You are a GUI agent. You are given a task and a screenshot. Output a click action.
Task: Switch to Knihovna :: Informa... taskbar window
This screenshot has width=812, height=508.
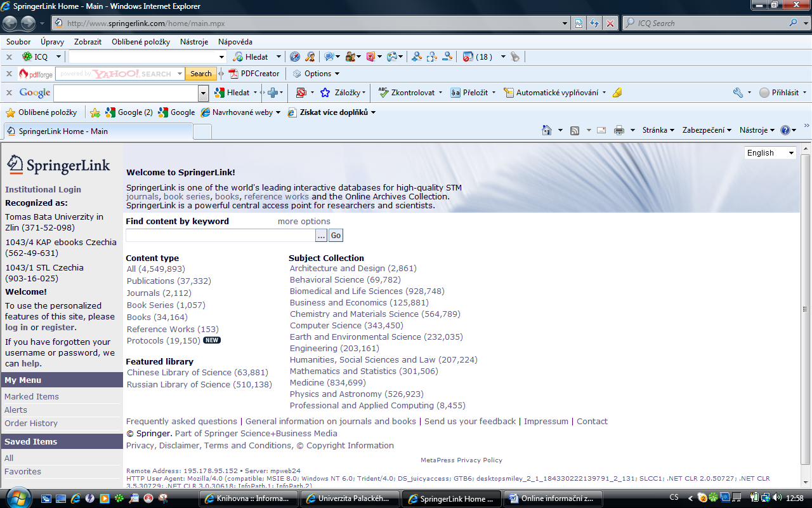click(249, 498)
